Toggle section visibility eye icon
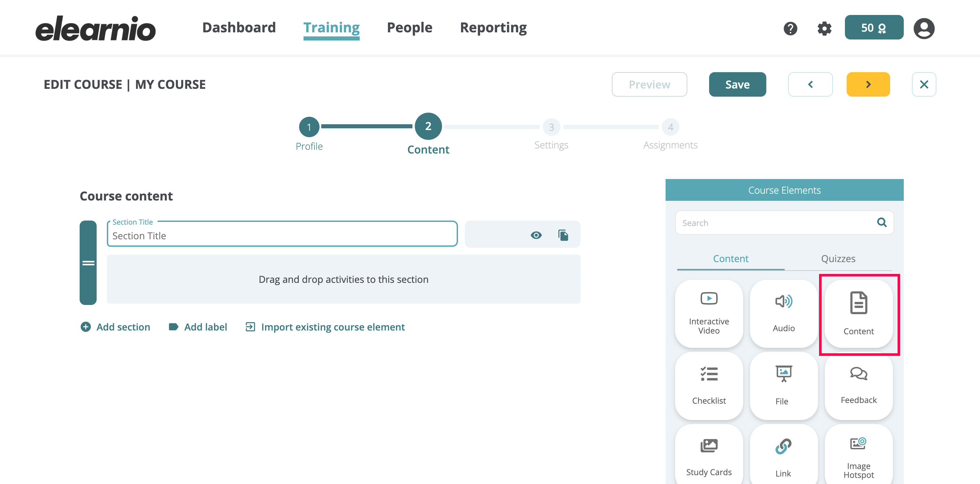The height and width of the screenshot is (484, 980). pos(536,235)
